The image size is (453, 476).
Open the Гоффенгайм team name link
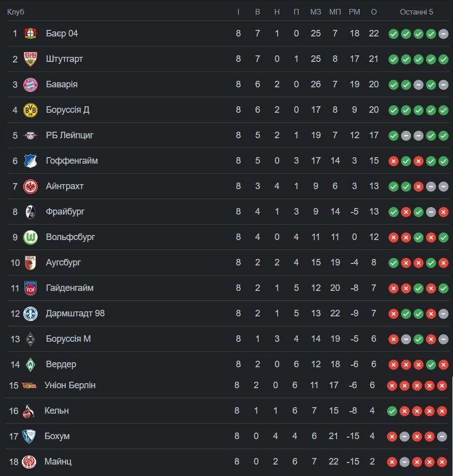[x=71, y=161]
